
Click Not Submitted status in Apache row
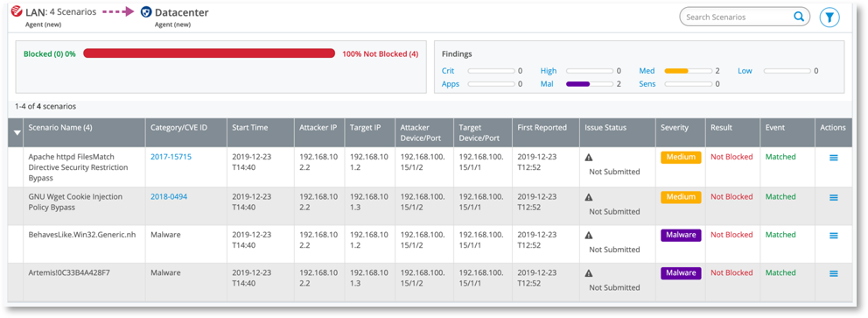[x=614, y=172]
